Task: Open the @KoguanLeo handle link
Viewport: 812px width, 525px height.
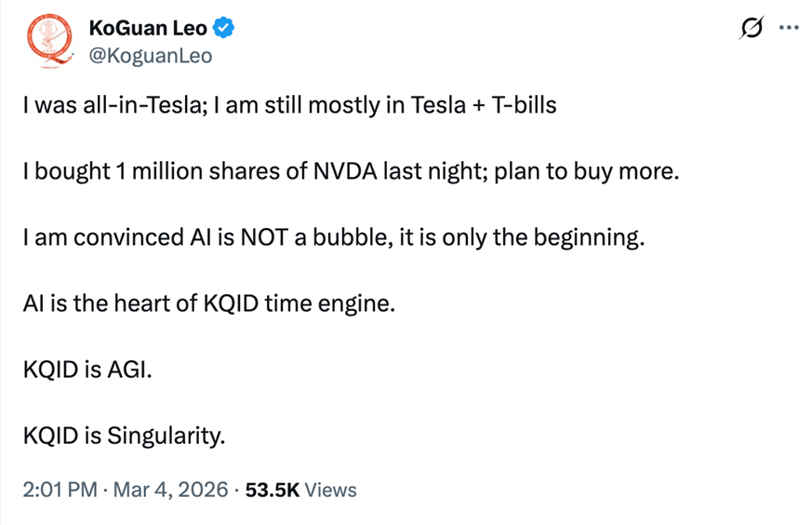Action: tap(151, 55)
